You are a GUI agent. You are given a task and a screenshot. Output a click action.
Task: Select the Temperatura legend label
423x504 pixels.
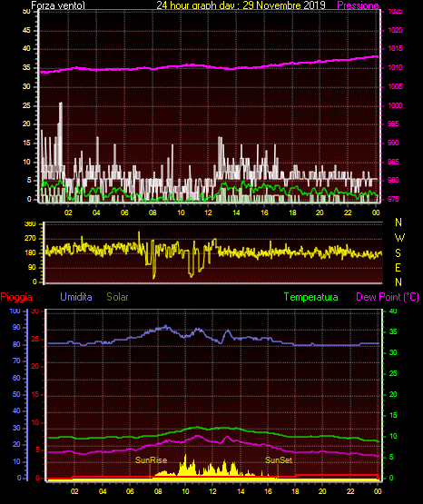(x=311, y=297)
